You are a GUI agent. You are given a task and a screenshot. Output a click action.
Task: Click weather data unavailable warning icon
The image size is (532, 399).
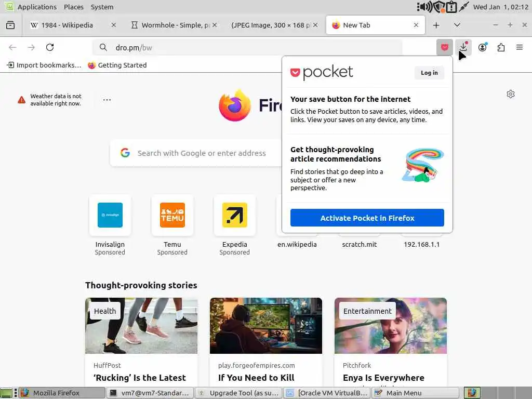pos(21,100)
